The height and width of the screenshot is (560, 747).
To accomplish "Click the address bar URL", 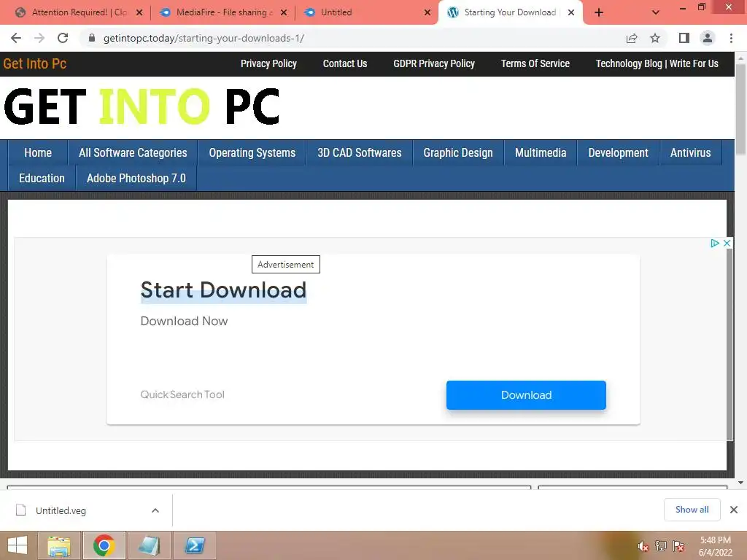I will [x=204, y=38].
